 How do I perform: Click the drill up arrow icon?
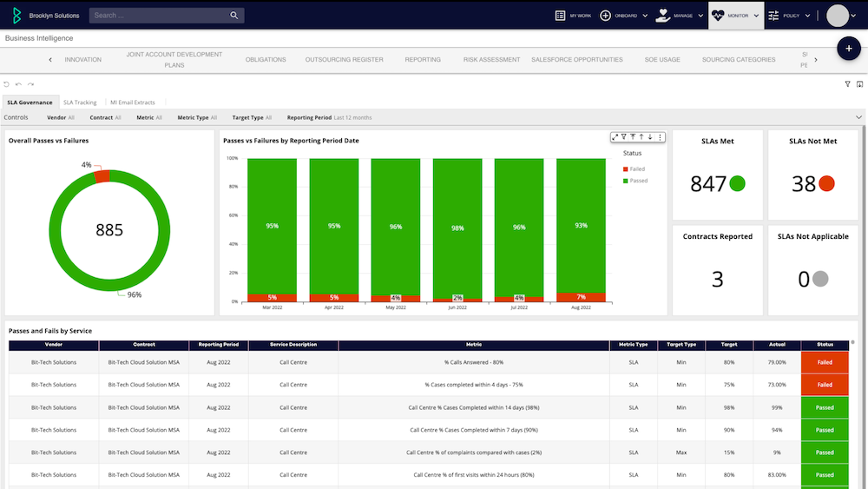[641, 136]
